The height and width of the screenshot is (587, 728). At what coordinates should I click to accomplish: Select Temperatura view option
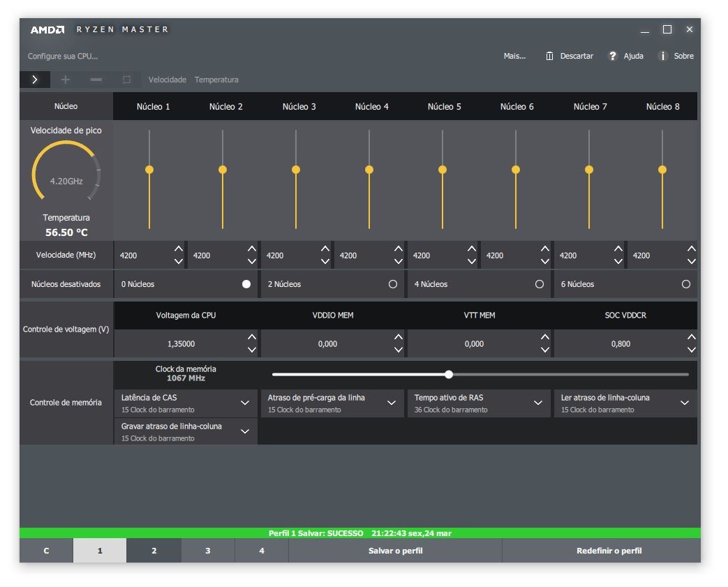(x=216, y=80)
